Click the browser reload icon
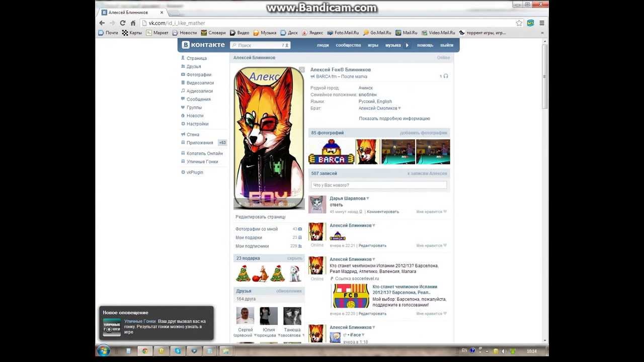The height and width of the screenshot is (362, 644). point(122,23)
